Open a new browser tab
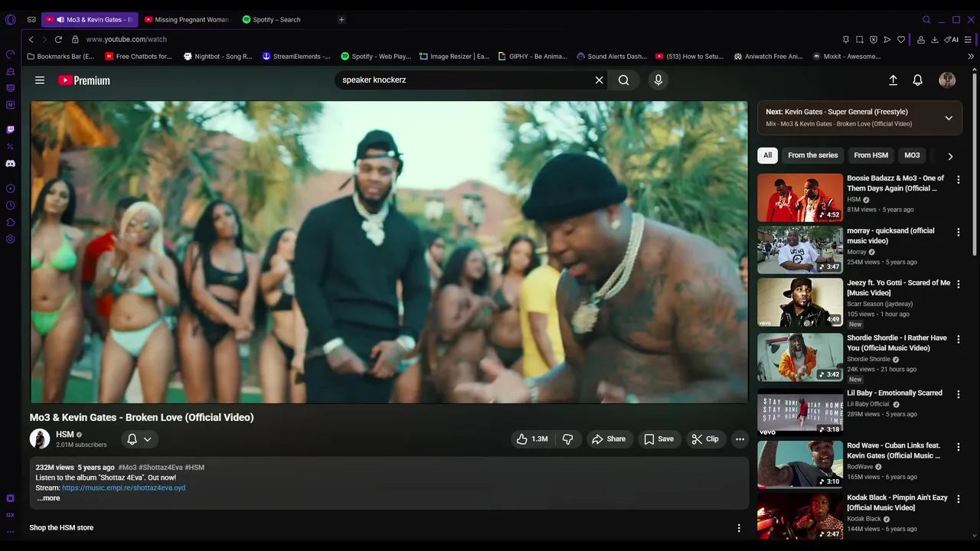Image resolution: width=980 pixels, height=551 pixels. point(341,19)
